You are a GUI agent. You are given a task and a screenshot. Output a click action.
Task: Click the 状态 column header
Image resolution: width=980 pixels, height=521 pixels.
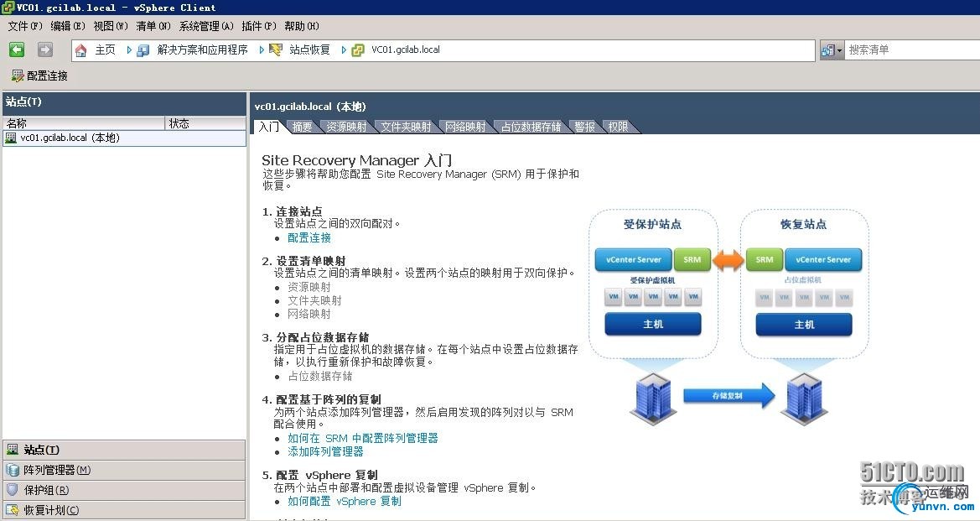point(205,123)
